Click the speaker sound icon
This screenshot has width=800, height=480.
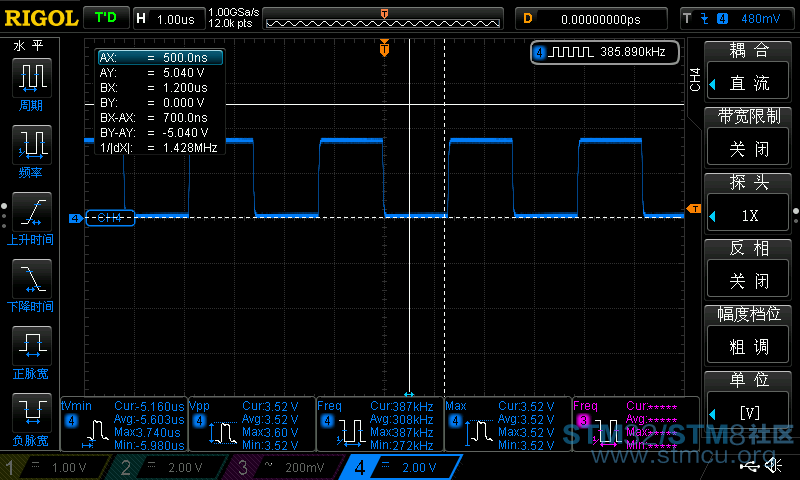point(774,465)
